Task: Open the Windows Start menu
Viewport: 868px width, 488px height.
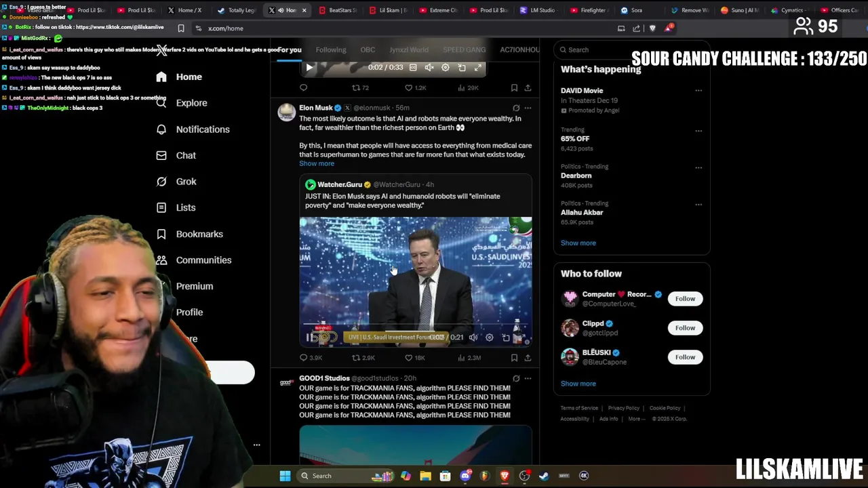Action: pyautogui.click(x=285, y=476)
